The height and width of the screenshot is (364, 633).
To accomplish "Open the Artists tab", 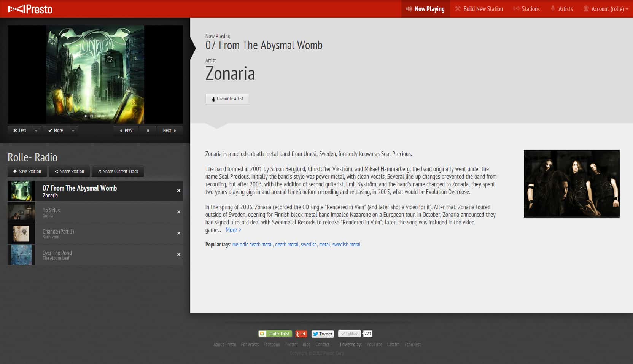I will [x=561, y=9].
